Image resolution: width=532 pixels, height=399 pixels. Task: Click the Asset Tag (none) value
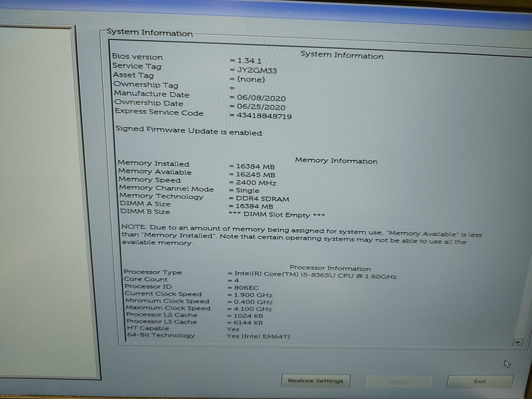[x=250, y=79]
